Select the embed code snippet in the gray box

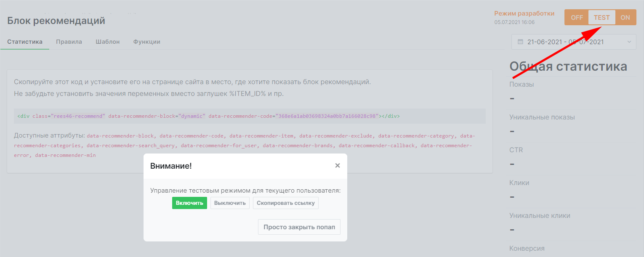pyautogui.click(x=208, y=115)
